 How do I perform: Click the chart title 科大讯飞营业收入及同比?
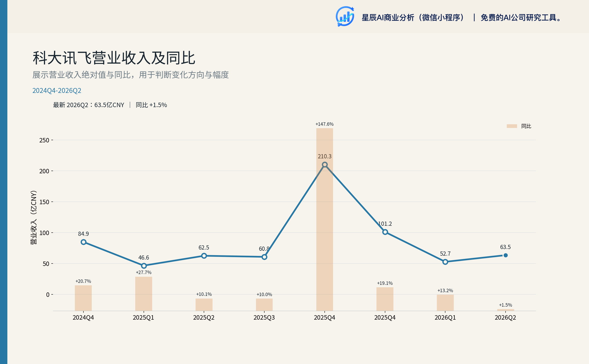coord(114,58)
